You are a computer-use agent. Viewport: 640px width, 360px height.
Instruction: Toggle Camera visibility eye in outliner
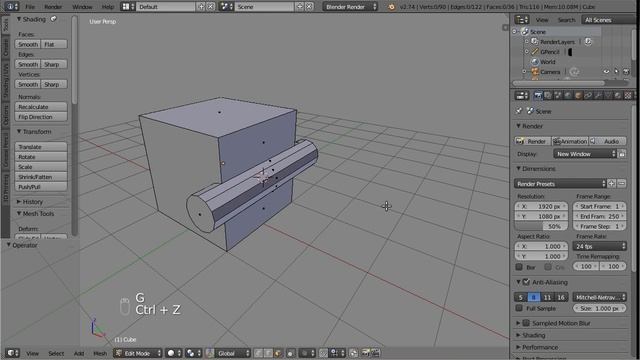(x=606, y=72)
